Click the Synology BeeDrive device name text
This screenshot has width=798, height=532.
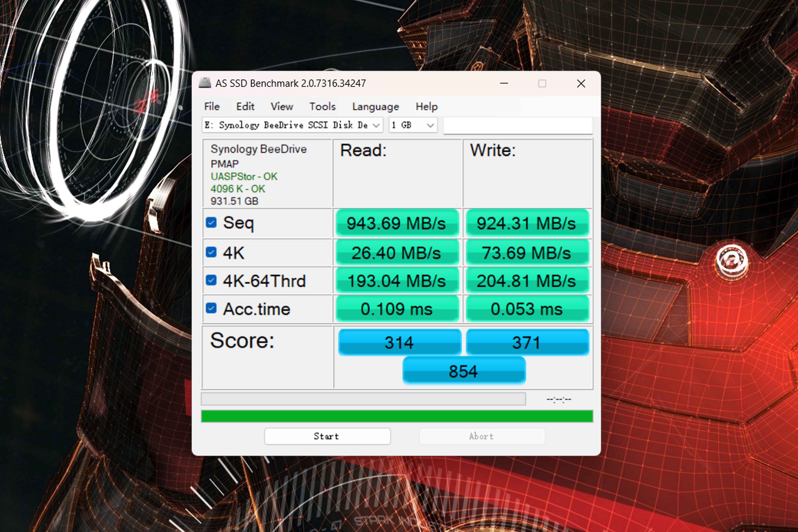258,149
